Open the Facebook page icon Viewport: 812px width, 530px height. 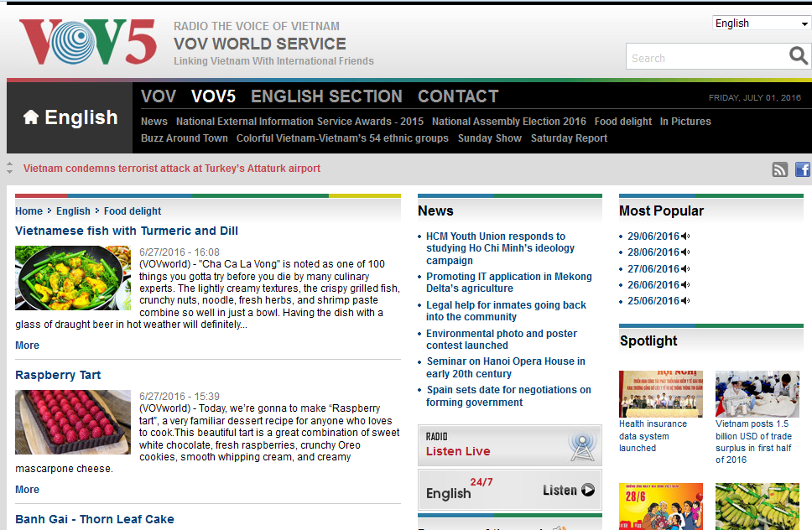(x=802, y=169)
